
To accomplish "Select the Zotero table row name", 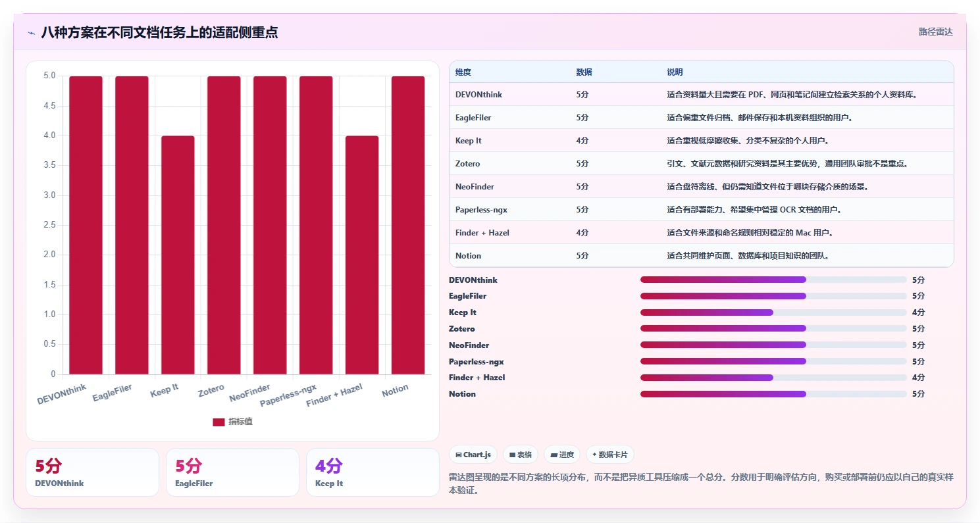I will click(468, 164).
